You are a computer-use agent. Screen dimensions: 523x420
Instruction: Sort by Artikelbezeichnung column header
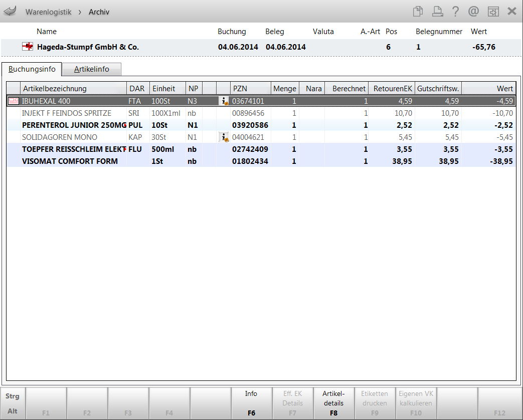(x=73, y=88)
